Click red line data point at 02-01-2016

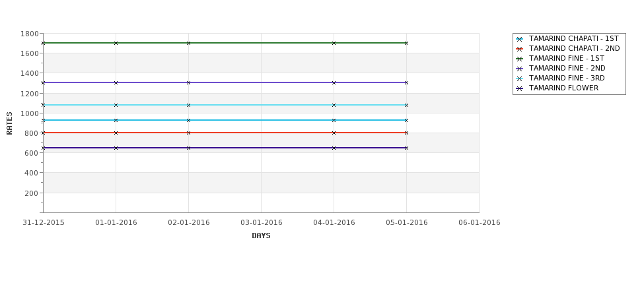point(188,133)
